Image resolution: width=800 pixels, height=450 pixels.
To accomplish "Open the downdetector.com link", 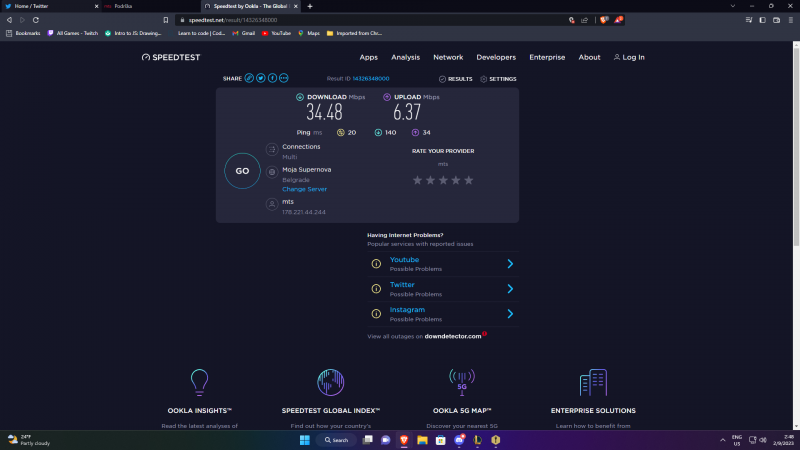I will (x=453, y=336).
